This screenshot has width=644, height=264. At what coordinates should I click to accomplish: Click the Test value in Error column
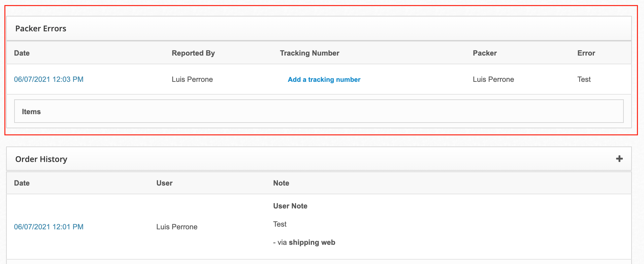point(584,79)
